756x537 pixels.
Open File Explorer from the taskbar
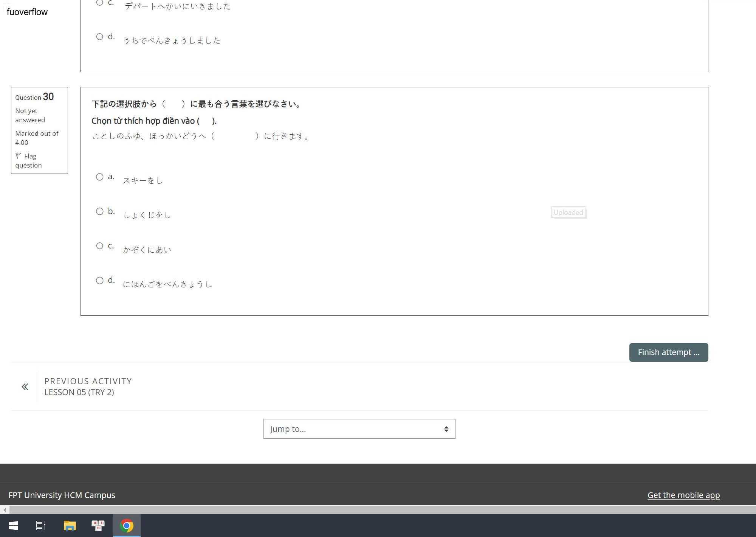coord(70,526)
